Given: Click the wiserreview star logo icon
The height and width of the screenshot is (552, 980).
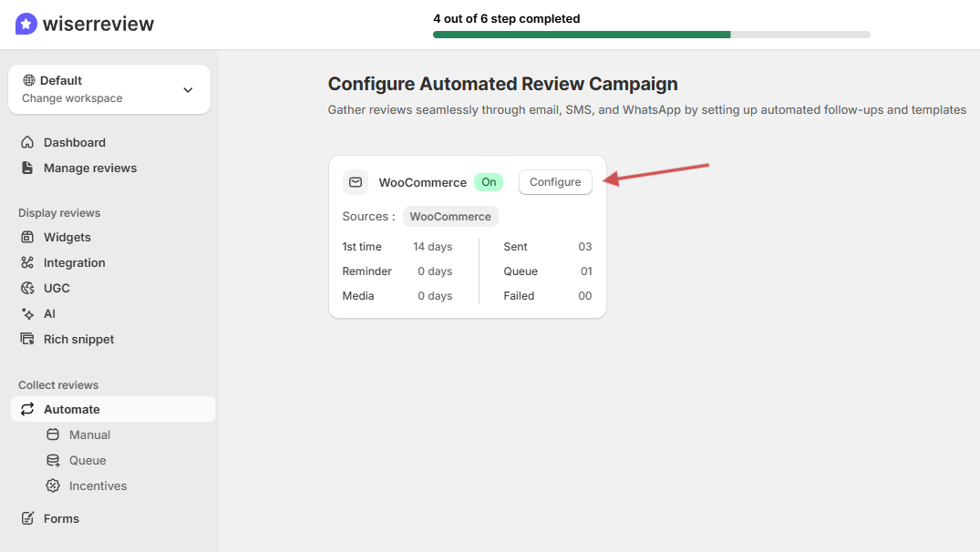Looking at the screenshot, I should click(26, 24).
